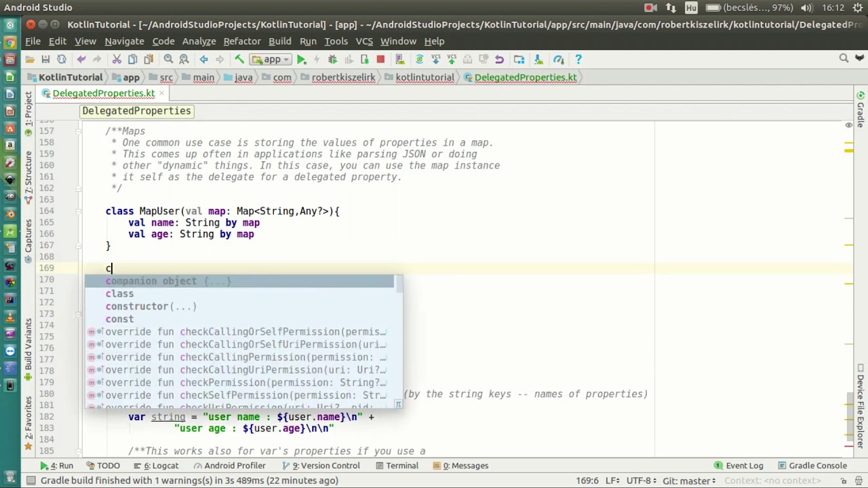The width and height of the screenshot is (868, 488).
Task: Click the Find magnifier icon
Action: (168, 59)
